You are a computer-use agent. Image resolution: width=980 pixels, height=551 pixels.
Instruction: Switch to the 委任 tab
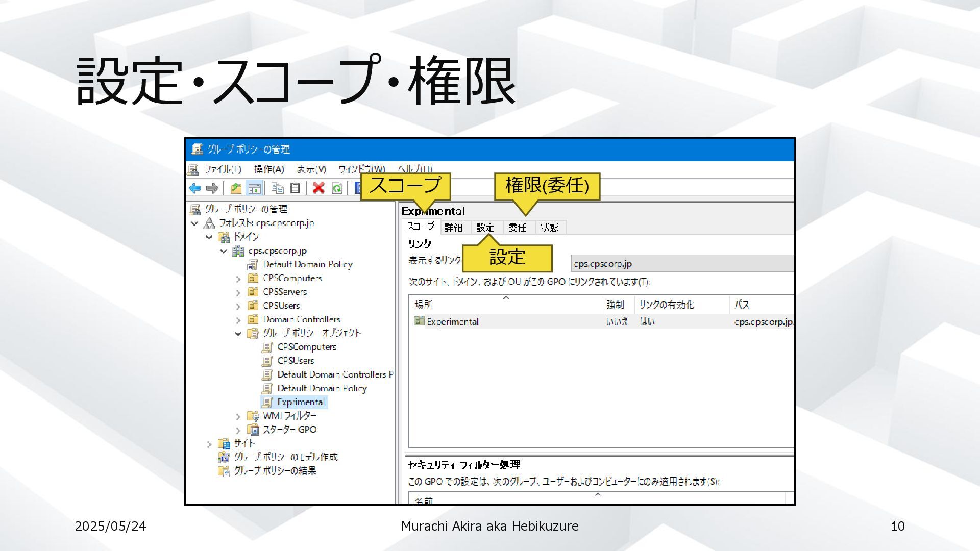(x=518, y=228)
